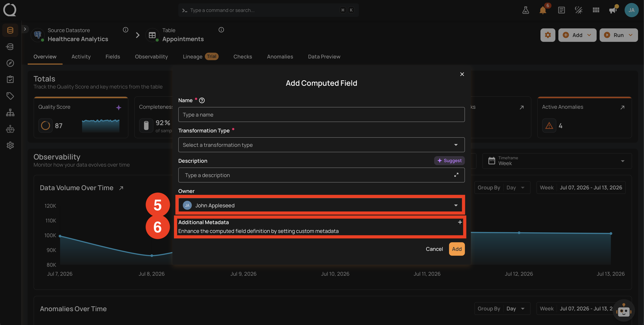Click the Quality Score trend chart

[x=101, y=126]
